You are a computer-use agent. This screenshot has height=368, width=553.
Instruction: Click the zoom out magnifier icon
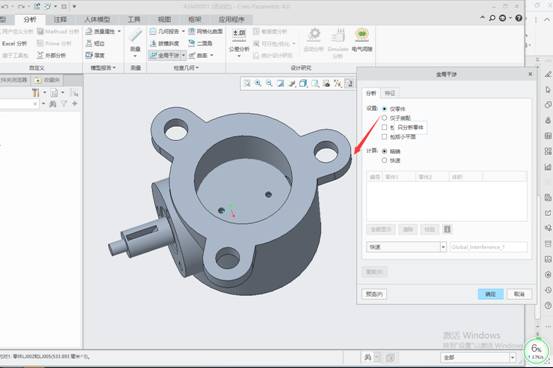[x=269, y=83]
